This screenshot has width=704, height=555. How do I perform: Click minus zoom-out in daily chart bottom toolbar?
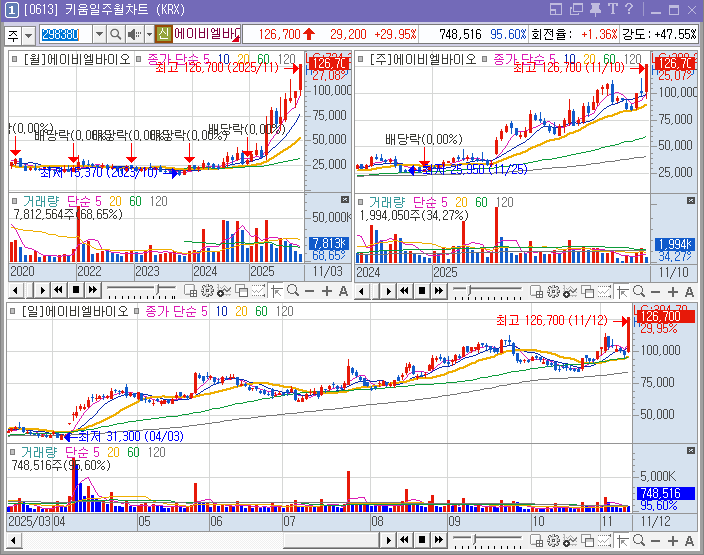pos(656,541)
